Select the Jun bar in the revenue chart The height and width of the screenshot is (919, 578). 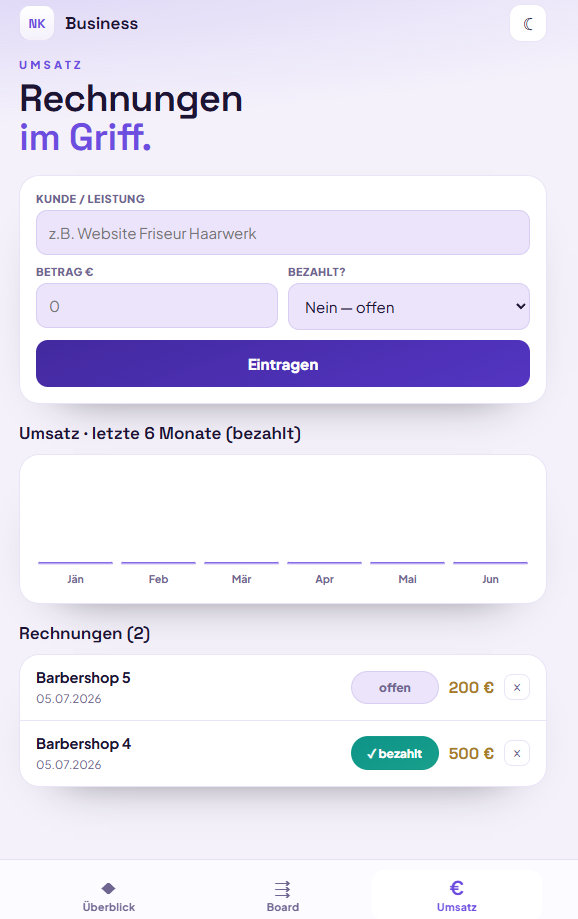[x=490, y=563]
